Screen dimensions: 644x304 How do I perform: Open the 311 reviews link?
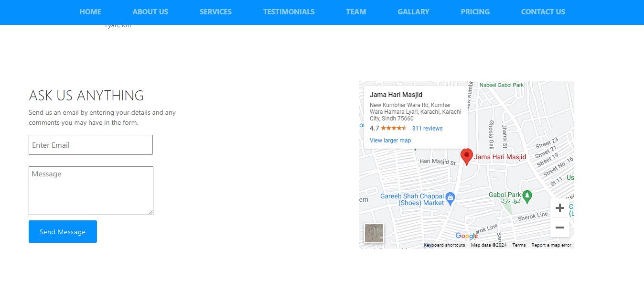point(427,129)
